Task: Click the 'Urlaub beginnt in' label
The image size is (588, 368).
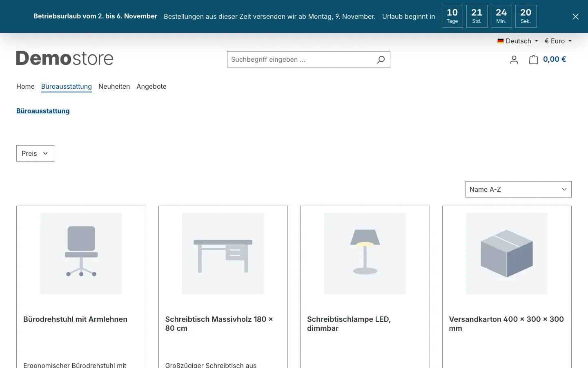Action: [409, 17]
